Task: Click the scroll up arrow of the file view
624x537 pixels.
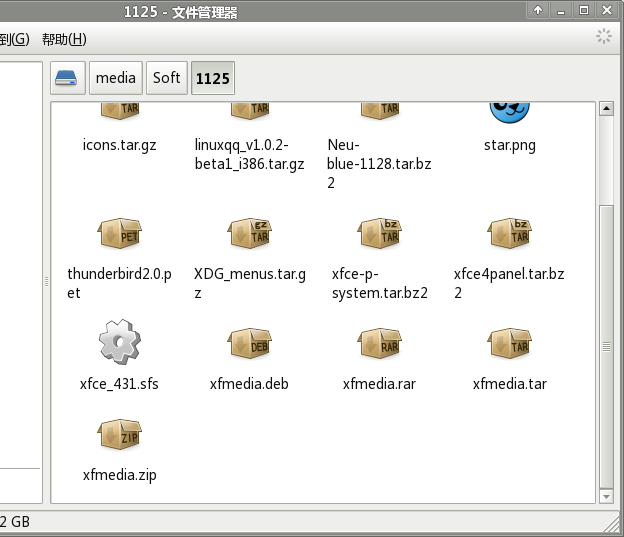Action: [x=606, y=108]
